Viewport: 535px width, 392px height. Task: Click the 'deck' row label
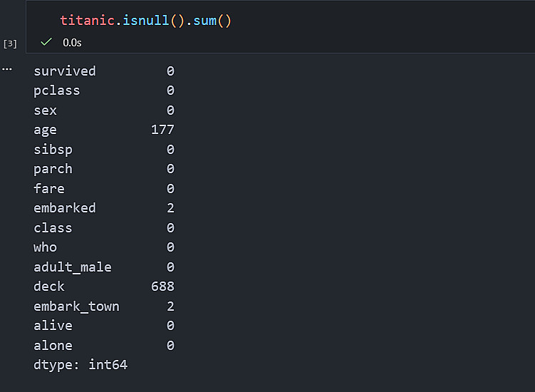pyautogui.click(x=48, y=287)
